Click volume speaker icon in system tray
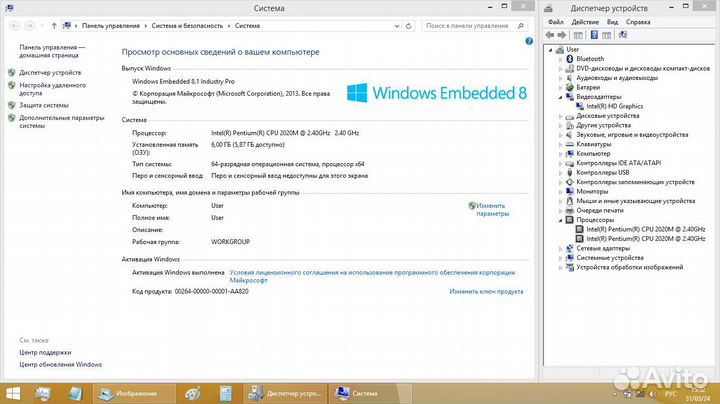This screenshot has height=404, width=720. pyautogui.click(x=652, y=394)
